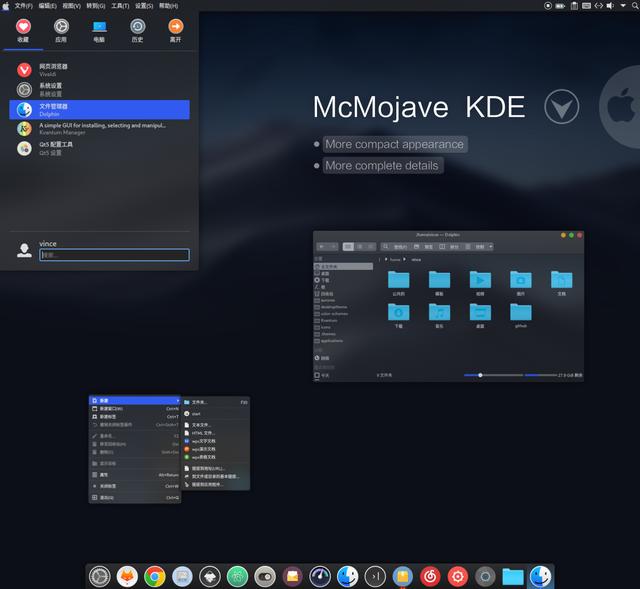The height and width of the screenshot is (589, 640).
Task: Toggle split view in Dolphin toolbar
Action: pos(449,247)
